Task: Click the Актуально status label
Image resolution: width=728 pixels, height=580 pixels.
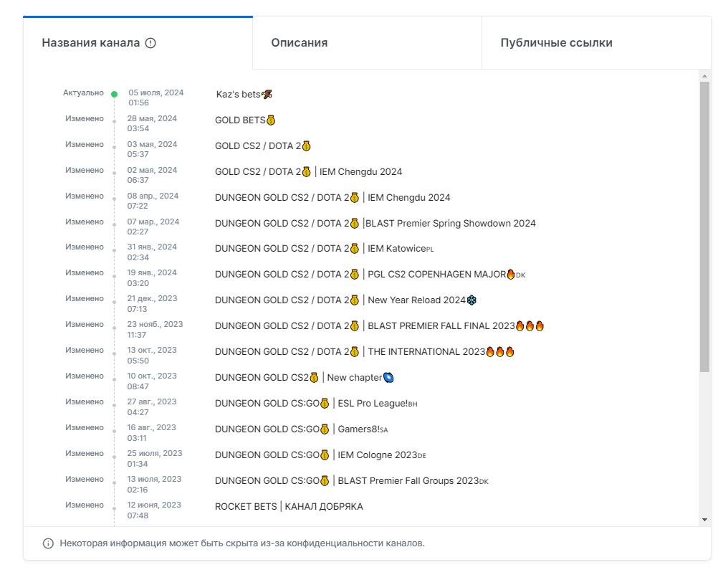Action: click(x=84, y=93)
